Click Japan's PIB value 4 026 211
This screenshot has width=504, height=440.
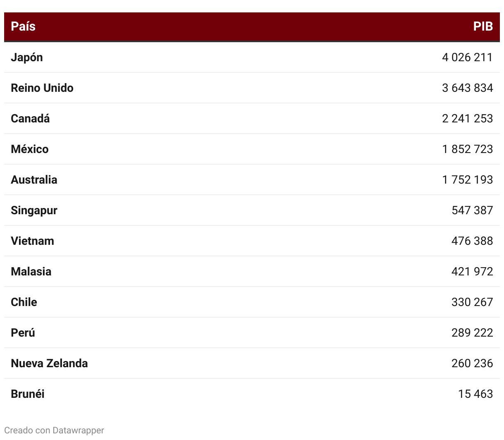coord(467,57)
